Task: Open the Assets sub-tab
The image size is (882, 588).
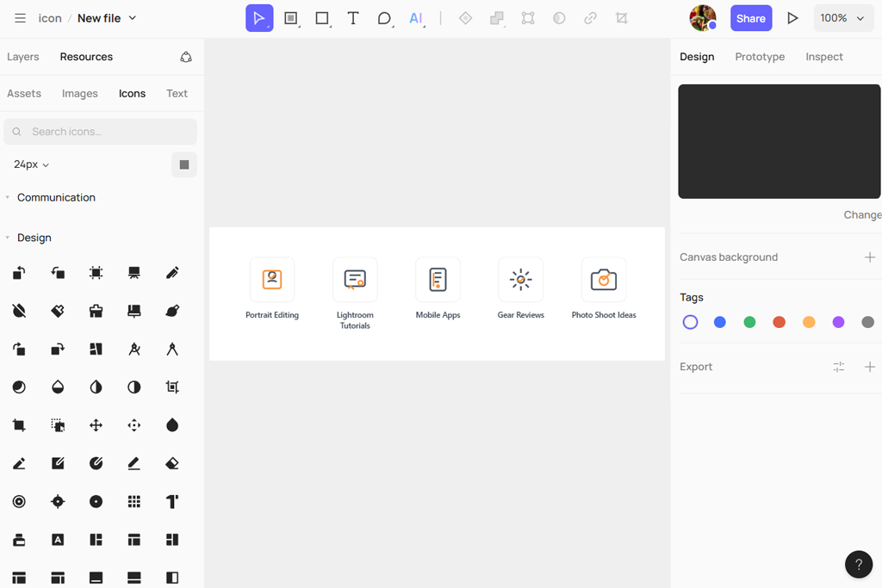Action: [x=24, y=93]
